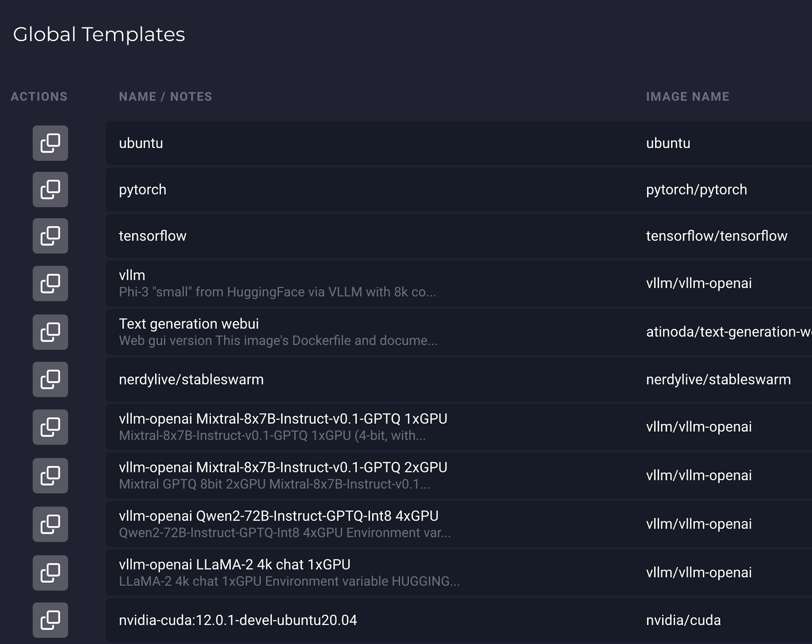Click the Global Templates heading
812x644 pixels.
(x=99, y=34)
